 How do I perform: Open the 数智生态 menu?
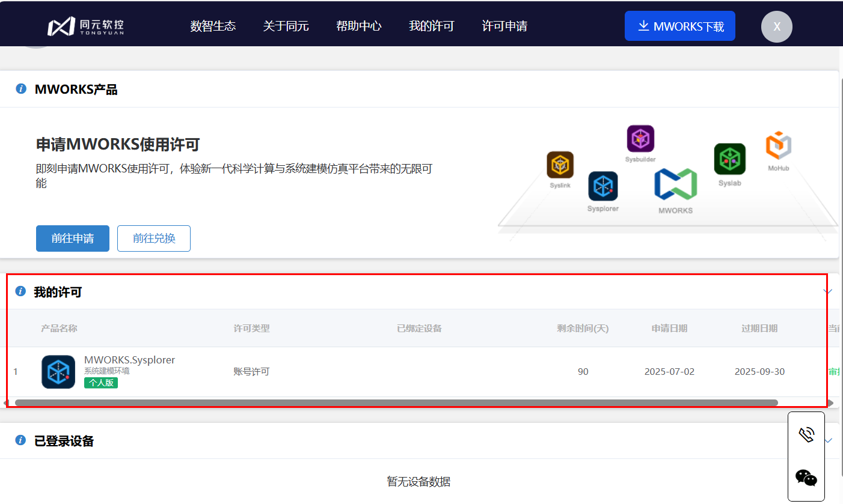213,26
